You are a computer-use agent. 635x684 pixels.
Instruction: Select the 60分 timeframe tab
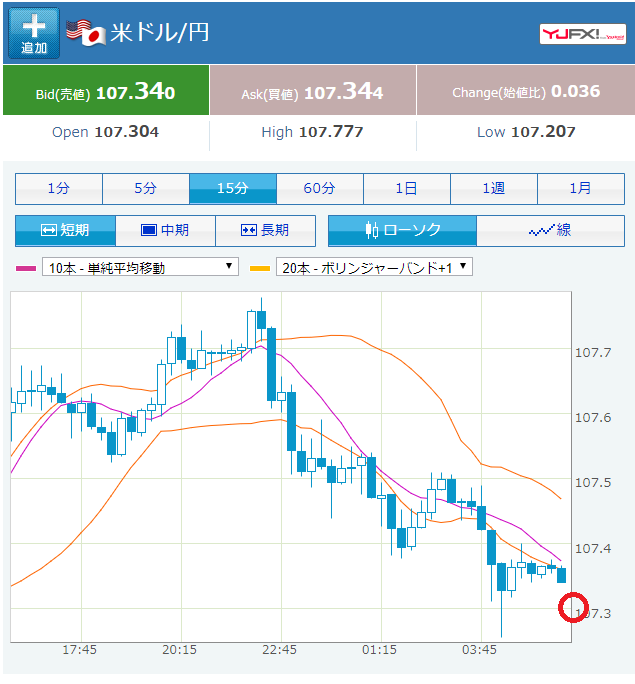tap(319, 188)
